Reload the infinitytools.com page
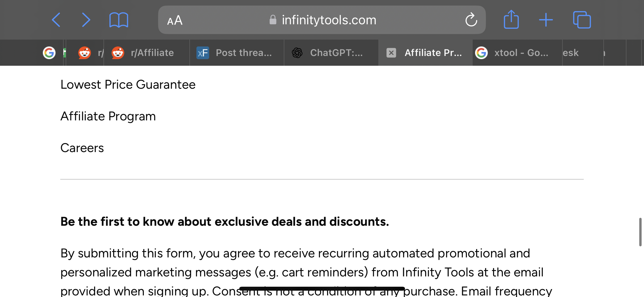Screen dimensions: 644x297 pos(471,20)
